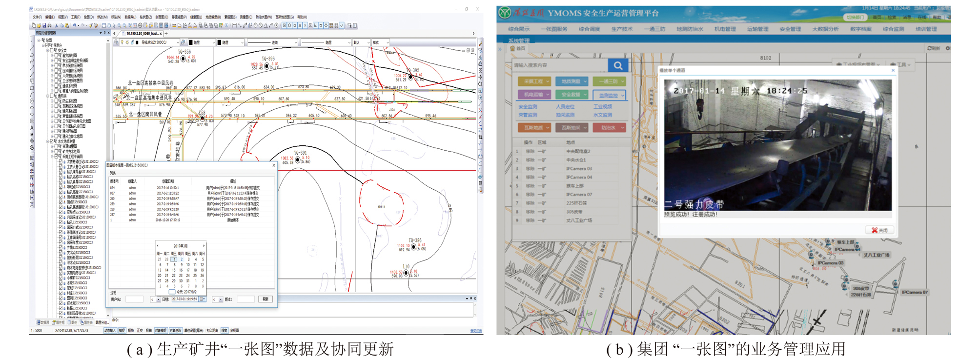This screenshot has width=980, height=358.
Task: Close the 图层版本信息 dialog
Action: click(x=274, y=165)
